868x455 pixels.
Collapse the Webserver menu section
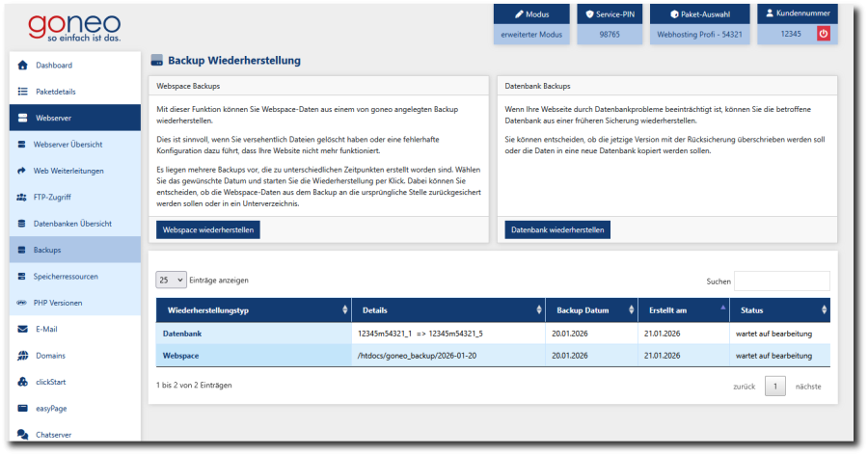tap(74, 118)
